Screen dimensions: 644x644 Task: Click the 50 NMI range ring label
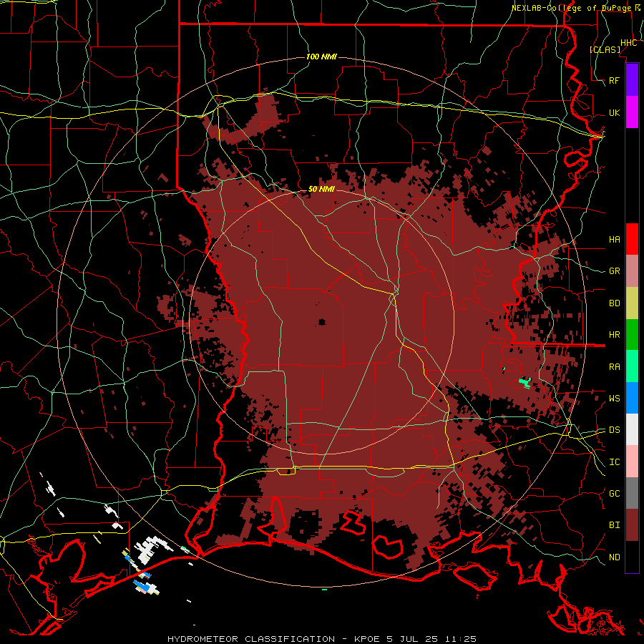pyautogui.click(x=321, y=189)
